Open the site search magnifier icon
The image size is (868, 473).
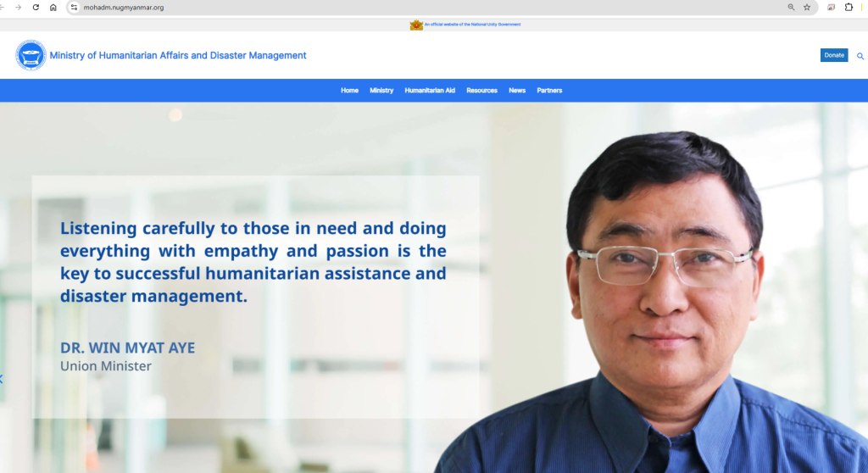pyautogui.click(x=860, y=56)
